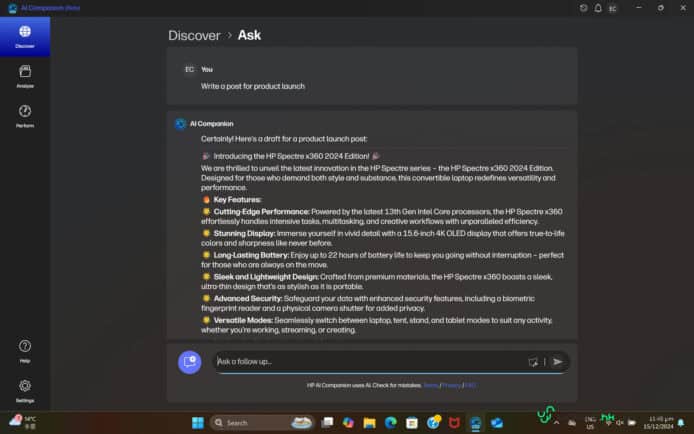The width and height of the screenshot is (694, 434).
Task: Open the Analyze section in sidebar
Action: (25, 77)
